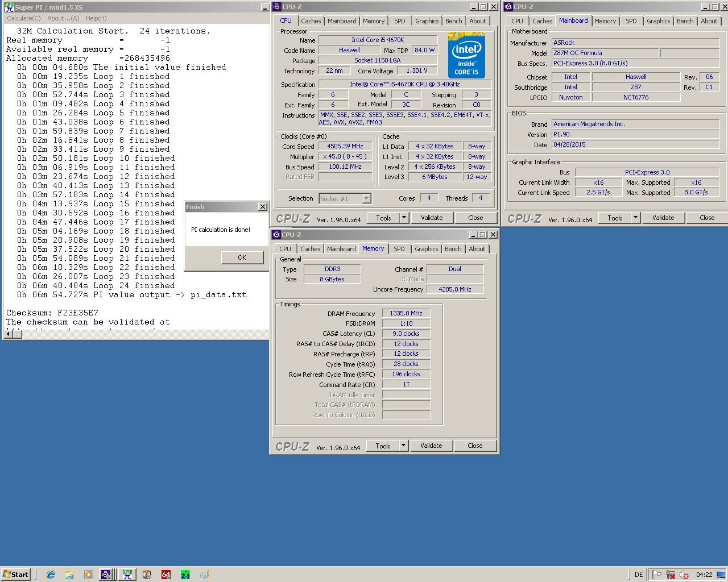Image resolution: width=728 pixels, height=582 pixels.
Task: Open SPD tab in Mainboard window
Action: pyautogui.click(x=631, y=21)
